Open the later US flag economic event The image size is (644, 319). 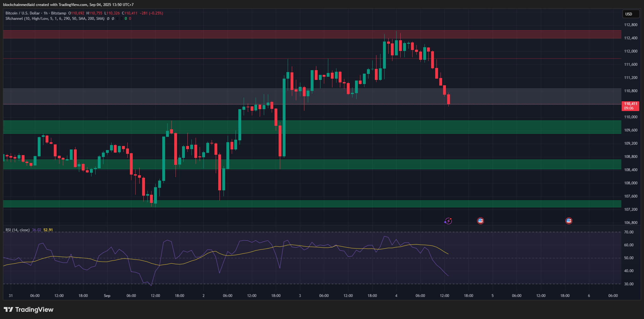pos(569,221)
